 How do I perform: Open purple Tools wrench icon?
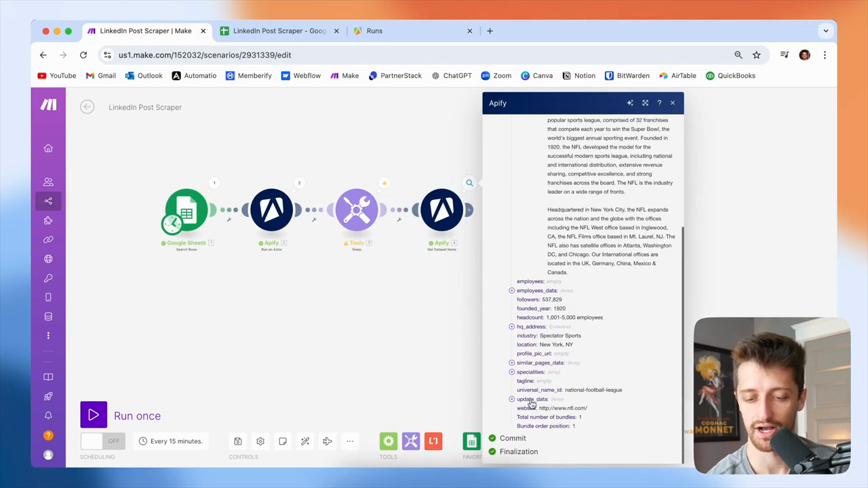411,441
